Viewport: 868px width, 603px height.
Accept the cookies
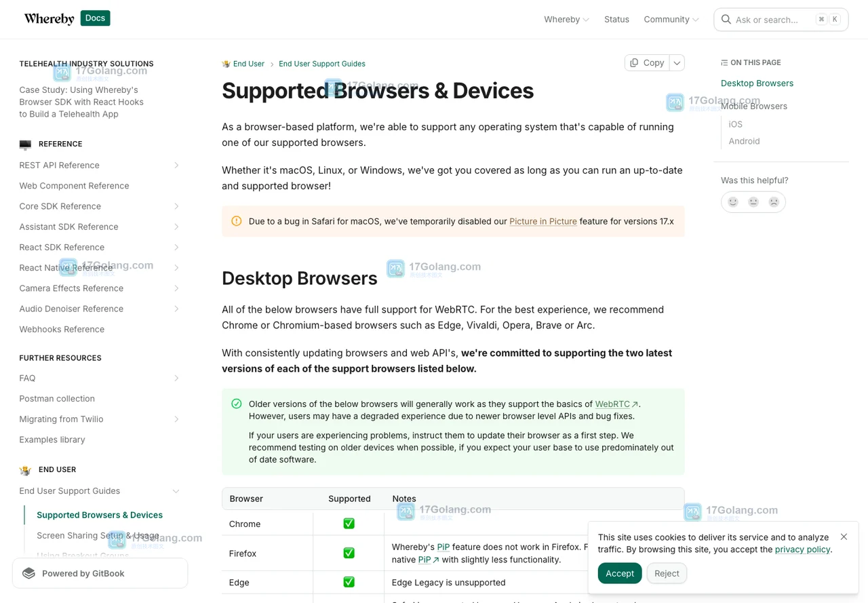[x=620, y=573]
